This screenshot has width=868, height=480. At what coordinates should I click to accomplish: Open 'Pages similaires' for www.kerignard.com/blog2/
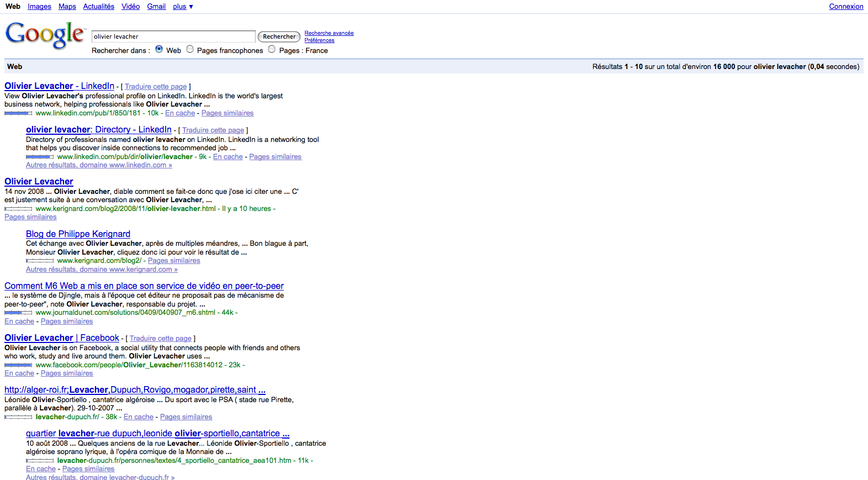174,261
